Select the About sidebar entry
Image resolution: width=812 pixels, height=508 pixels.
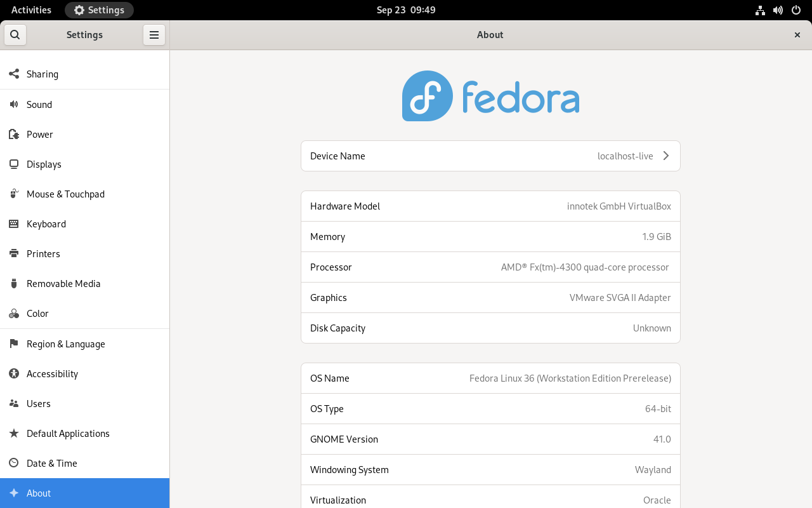coord(85,493)
